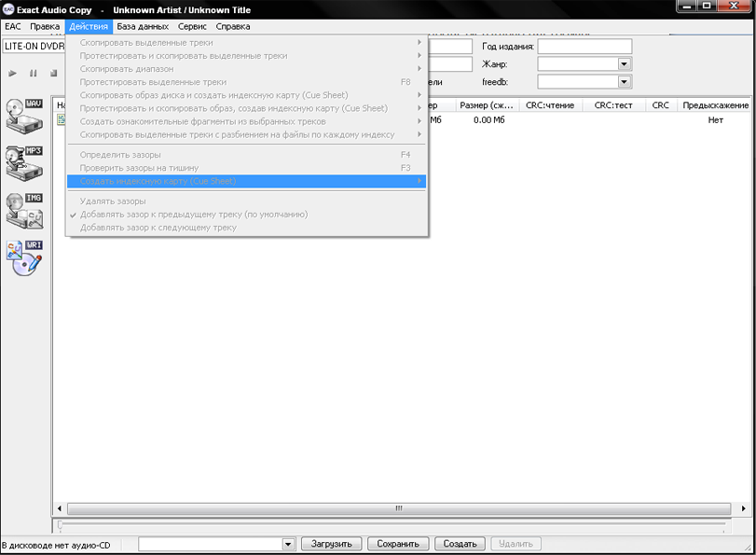The width and height of the screenshot is (756, 555).
Task: Click the 0.00 Мб compressed size cell
Action: 488,120
